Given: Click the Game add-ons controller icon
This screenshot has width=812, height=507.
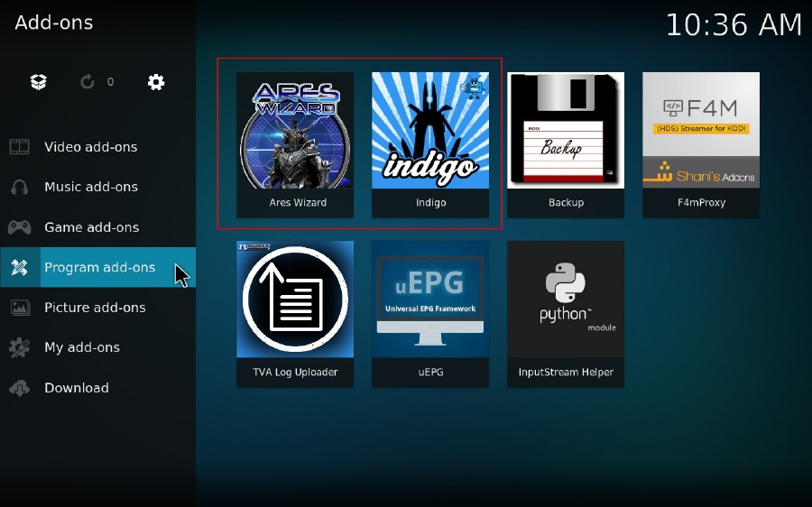Looking at the screenshot, I should point(20,226).
